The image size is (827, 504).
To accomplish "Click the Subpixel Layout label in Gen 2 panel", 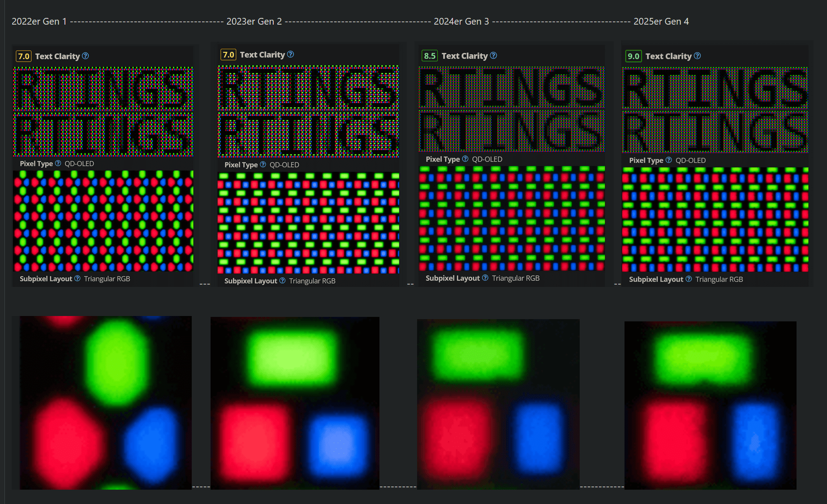I will (x=251, y=281).
